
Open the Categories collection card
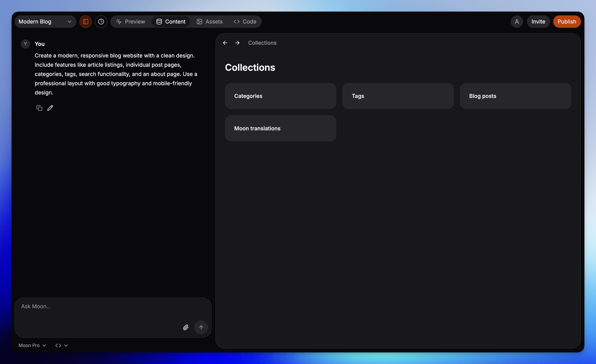(x=281, y=96)
